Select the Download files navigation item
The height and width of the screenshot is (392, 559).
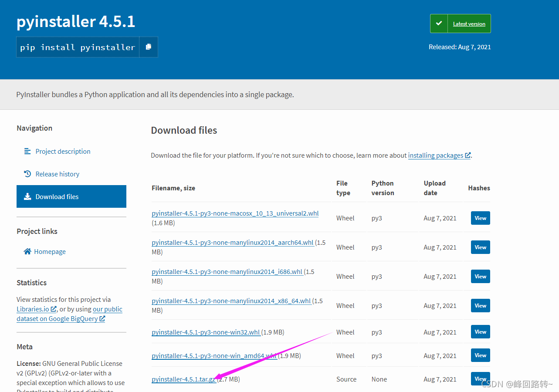[71, 196]
